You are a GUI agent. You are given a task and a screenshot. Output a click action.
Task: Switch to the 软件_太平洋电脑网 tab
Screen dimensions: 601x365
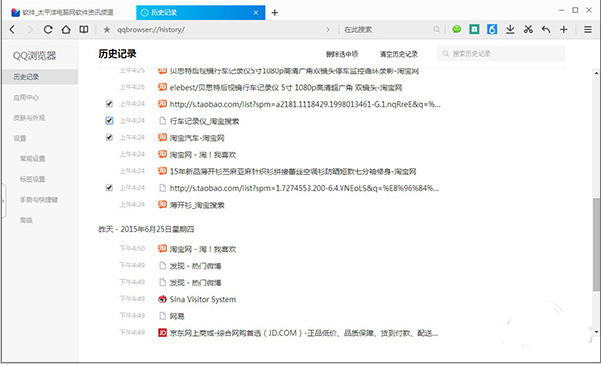click(x=68, y=13)
